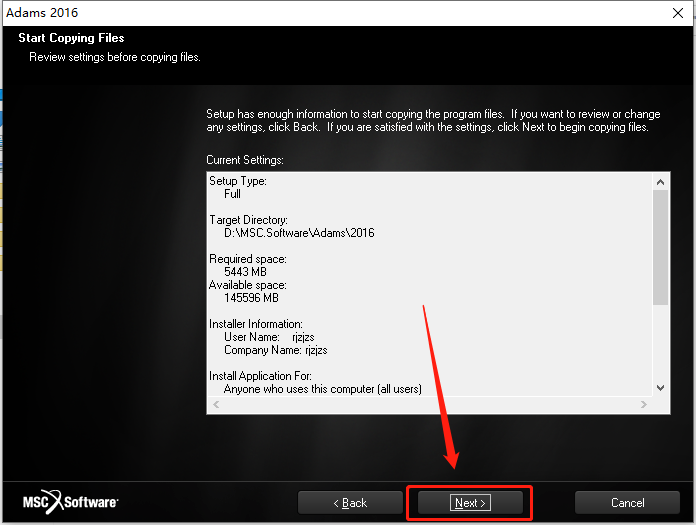This screenshot has width=696, height=525.
Task: Click the 'Installer Information:' heading line
Action: (256, 324)
